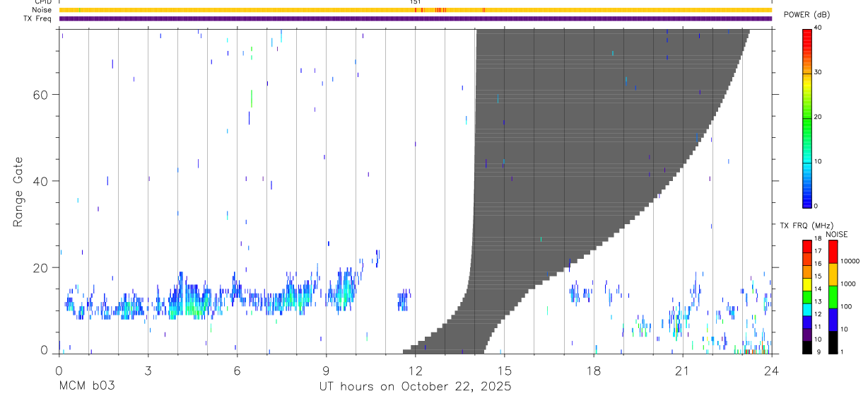Click the 30 label on power scale
The width and height of the screenshot is (868, 401).
pyautogui.click(x=819, y=72)
